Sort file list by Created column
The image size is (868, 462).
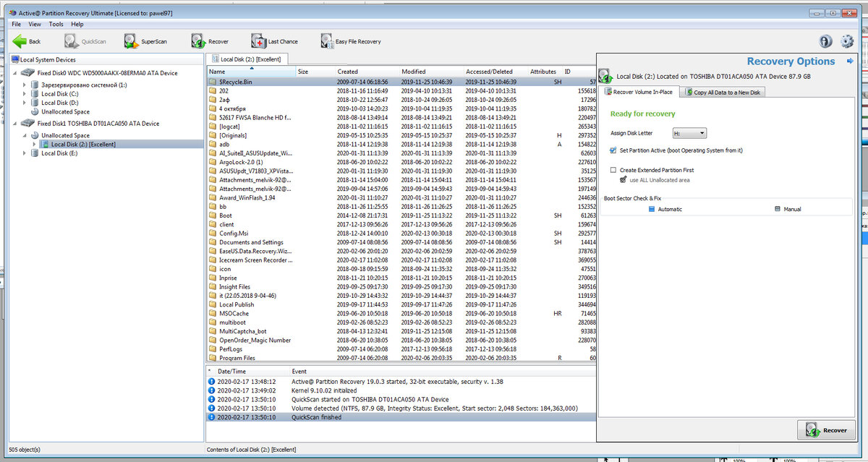tap(367, 72)
